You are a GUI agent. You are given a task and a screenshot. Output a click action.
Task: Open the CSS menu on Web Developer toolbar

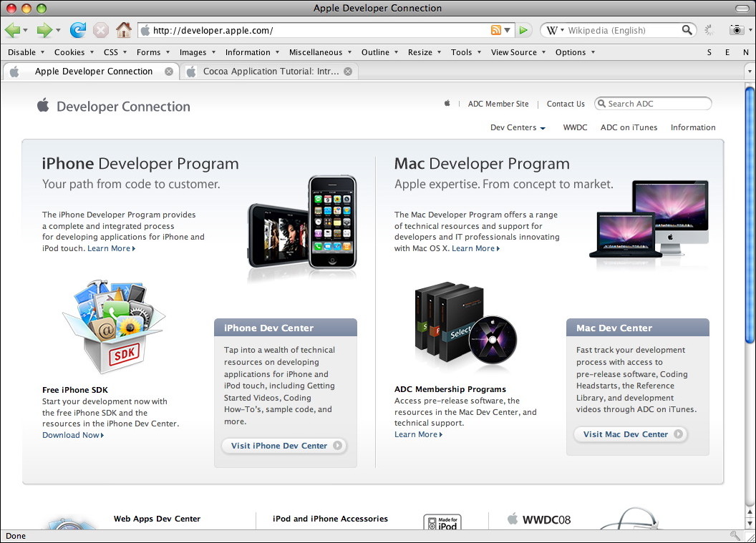[x=114, y=52]
